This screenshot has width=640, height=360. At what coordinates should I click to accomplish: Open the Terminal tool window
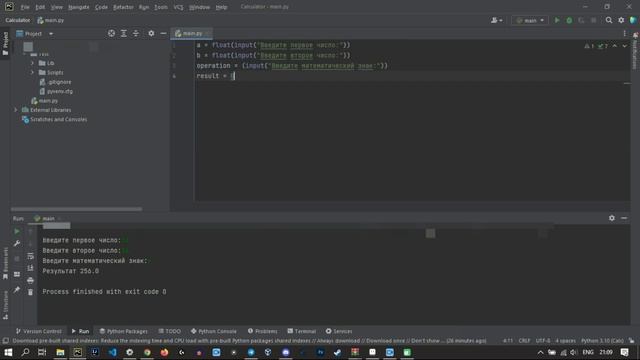[x=302, y=331]
